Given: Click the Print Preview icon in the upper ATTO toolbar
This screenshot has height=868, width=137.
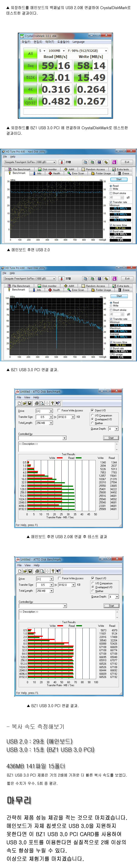Looking at the screenshot, I should [42, 403].
